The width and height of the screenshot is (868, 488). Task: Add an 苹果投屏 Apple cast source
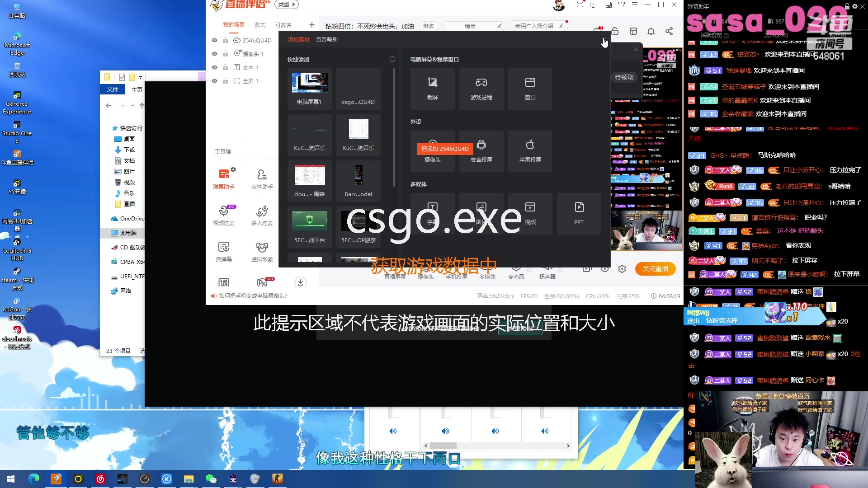click(530, 151)
